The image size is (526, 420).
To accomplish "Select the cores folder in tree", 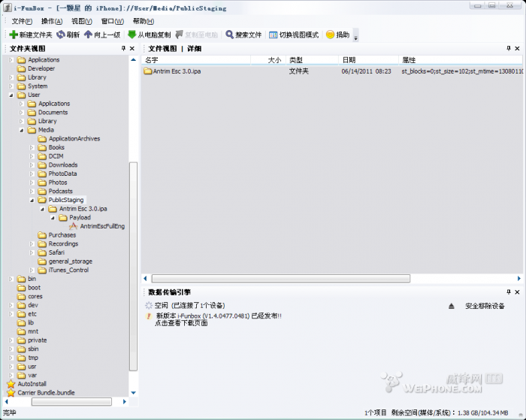I will (x=35, y=297).
